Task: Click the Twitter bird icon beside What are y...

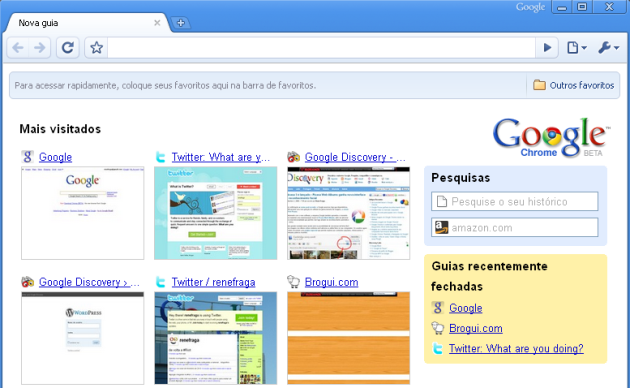Action: (x=161, y=157)
